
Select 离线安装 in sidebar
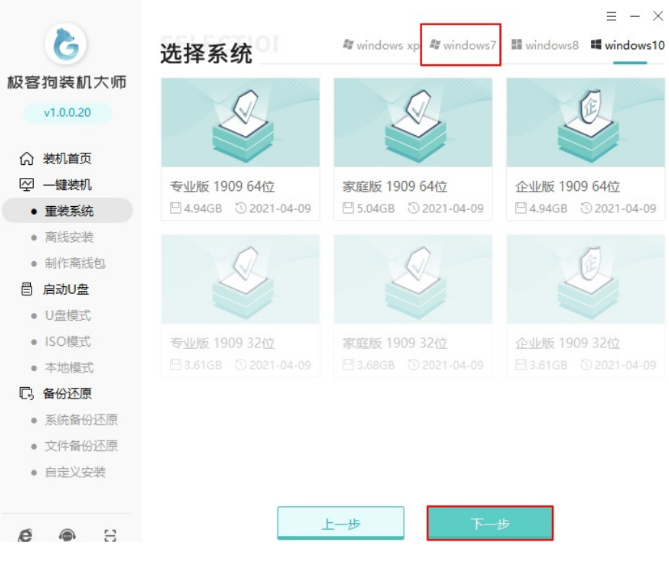pos(69,237)
